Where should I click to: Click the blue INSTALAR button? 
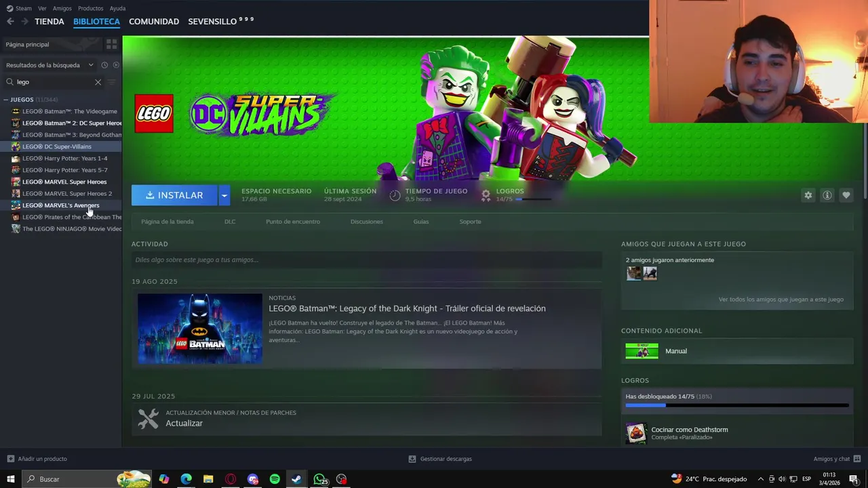click(174, 195)
